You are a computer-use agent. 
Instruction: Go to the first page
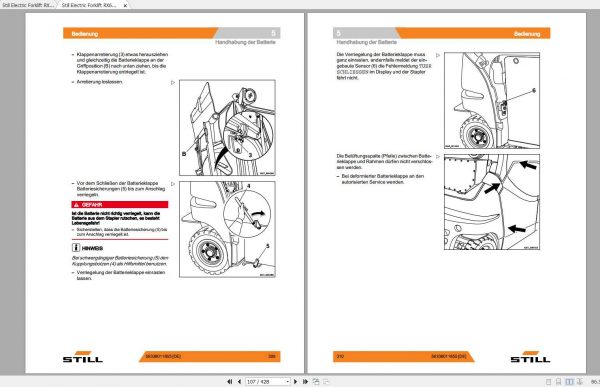230,382
